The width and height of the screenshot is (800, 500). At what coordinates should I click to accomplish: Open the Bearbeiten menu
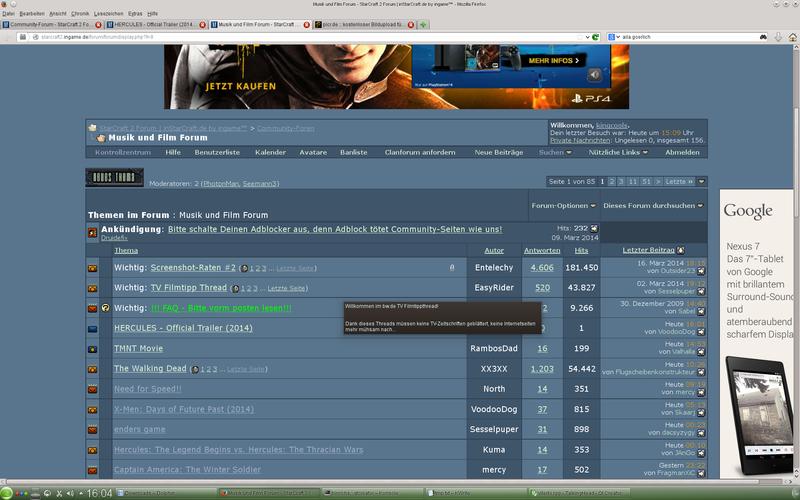(32, 13)
